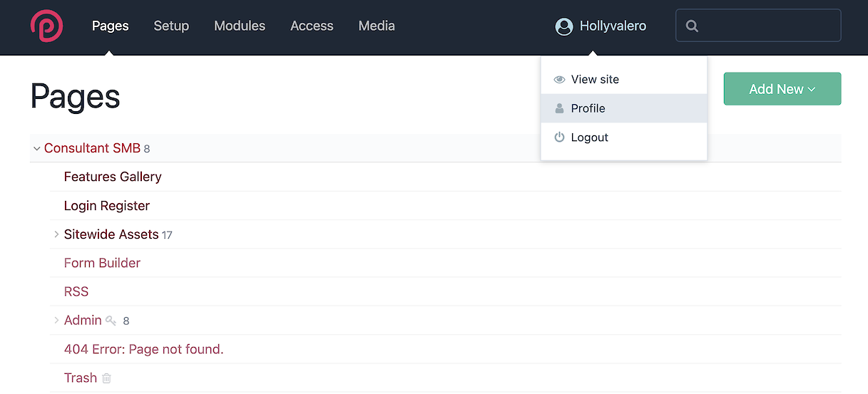This screenshot has height=394, width=868.
Task: Go to the Access menu
Action: tap(312, 26)
